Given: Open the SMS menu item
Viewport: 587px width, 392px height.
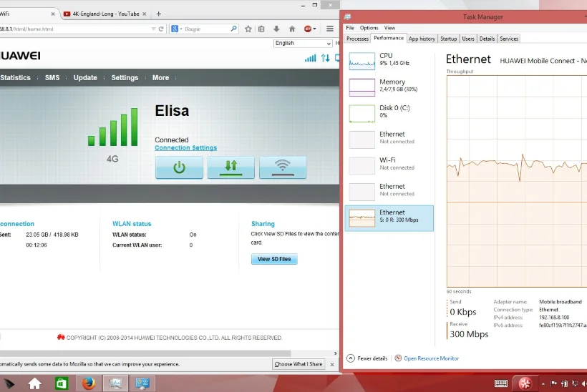Looking at the screenshot, I should [52, 78].
